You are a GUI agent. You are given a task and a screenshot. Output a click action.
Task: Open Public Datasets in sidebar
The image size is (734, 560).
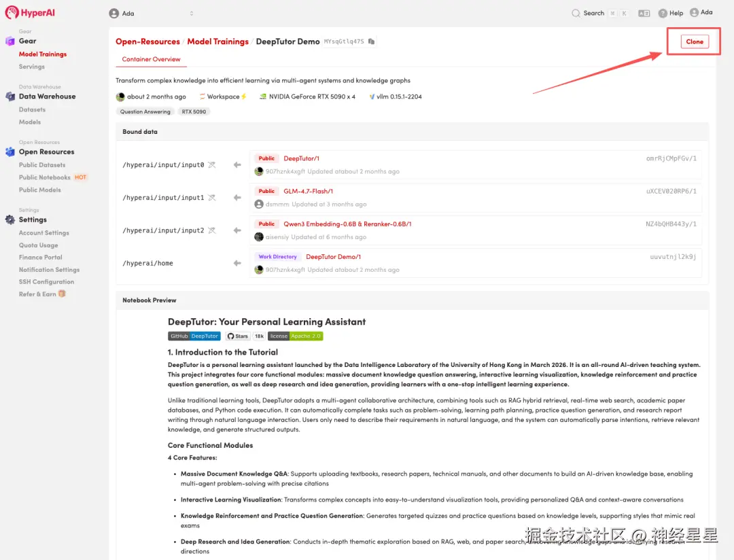pyautogui.click(x=42, y=165)
